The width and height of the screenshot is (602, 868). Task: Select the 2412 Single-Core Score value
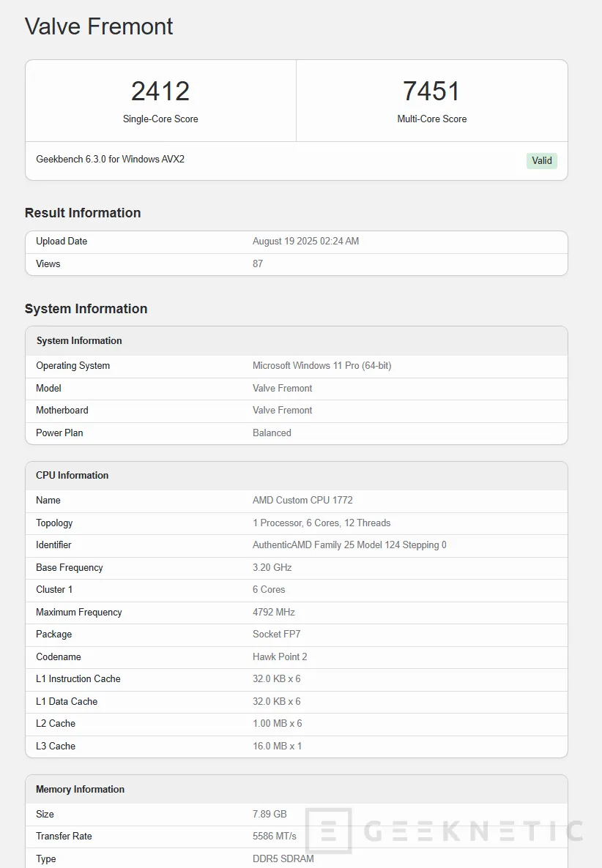click(x=160, y=91)
